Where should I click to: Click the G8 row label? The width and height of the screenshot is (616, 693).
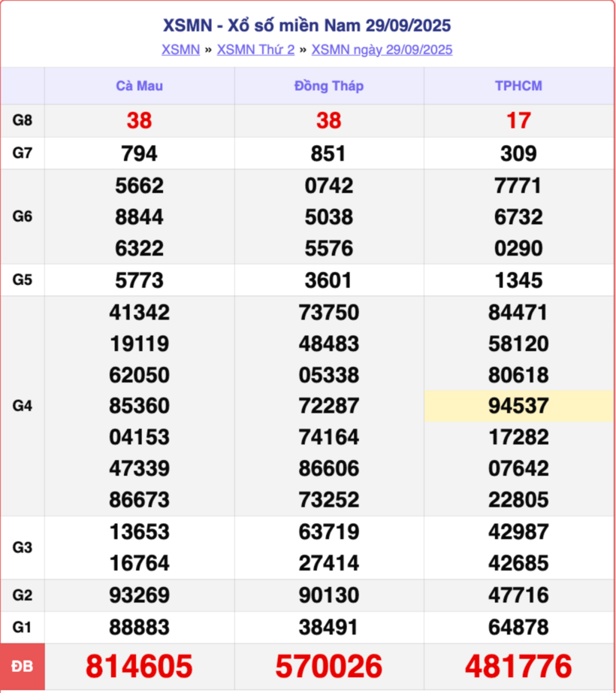tap(23, 120)
